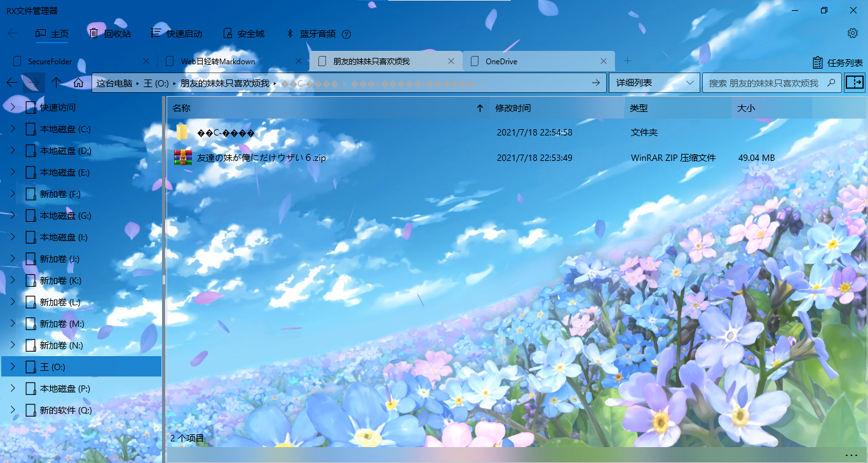Select 本地磁盘 (P:) in sidebar
Image resolution: width=868 pixels, height=463 pixels.
(81, 389)
